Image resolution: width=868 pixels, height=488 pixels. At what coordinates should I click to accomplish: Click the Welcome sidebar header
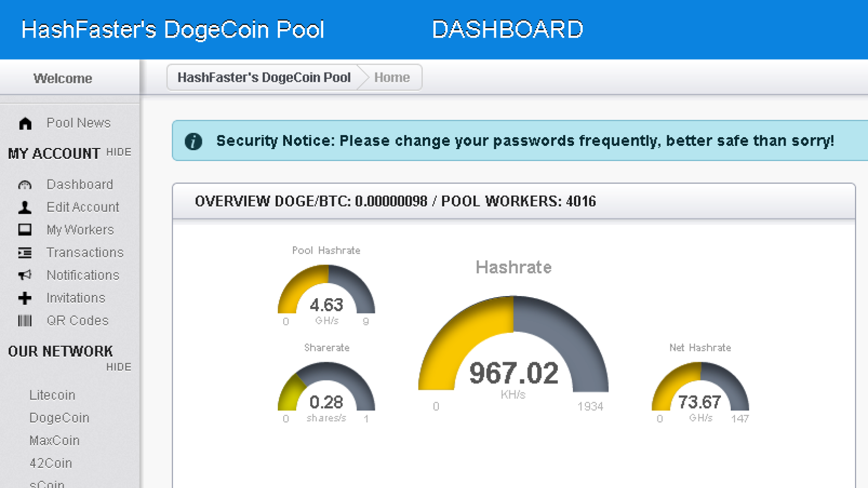tap(63, 79)
